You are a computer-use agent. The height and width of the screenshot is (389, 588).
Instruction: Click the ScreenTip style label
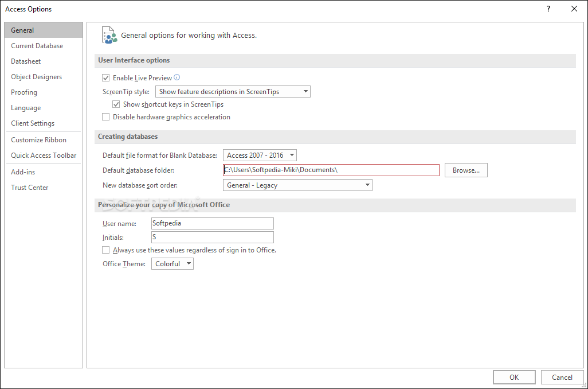point(126,92)
